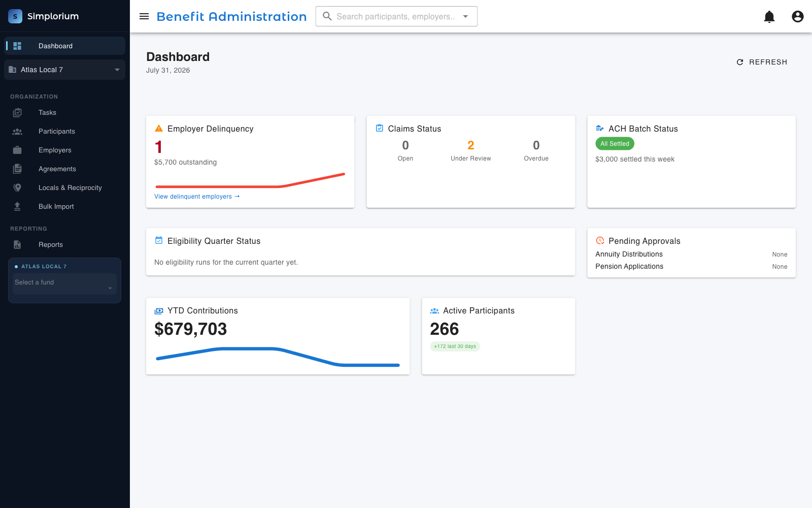Click the Refresh button
Screen dimensions: 812x508
(762, 62)
